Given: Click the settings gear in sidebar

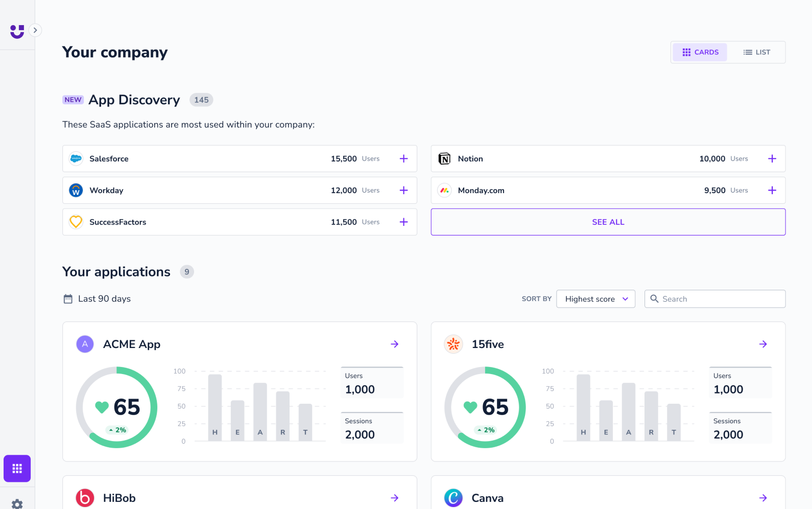Looking at the screenshot, I should (17, 504).
